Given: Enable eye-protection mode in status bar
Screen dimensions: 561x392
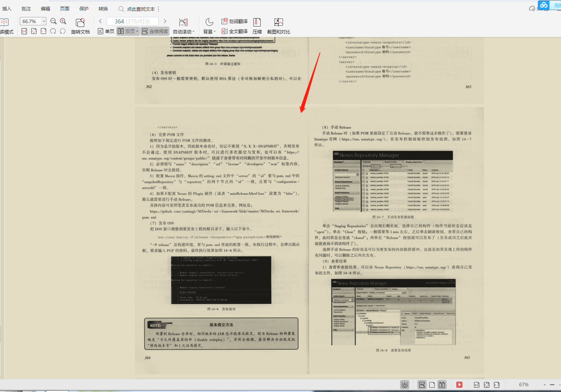Looking at the screenshot, I should point(404,384).
